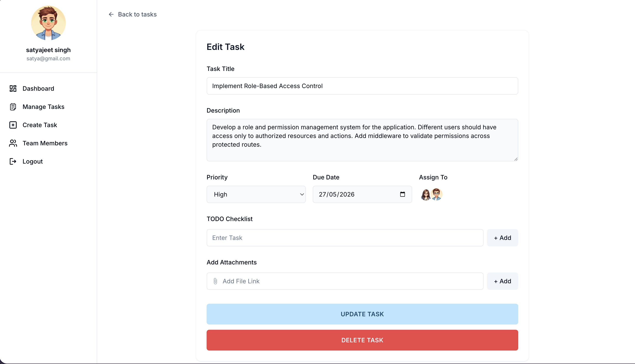Click the Priority label
This screenshot has width=635, height=364.
217,177
